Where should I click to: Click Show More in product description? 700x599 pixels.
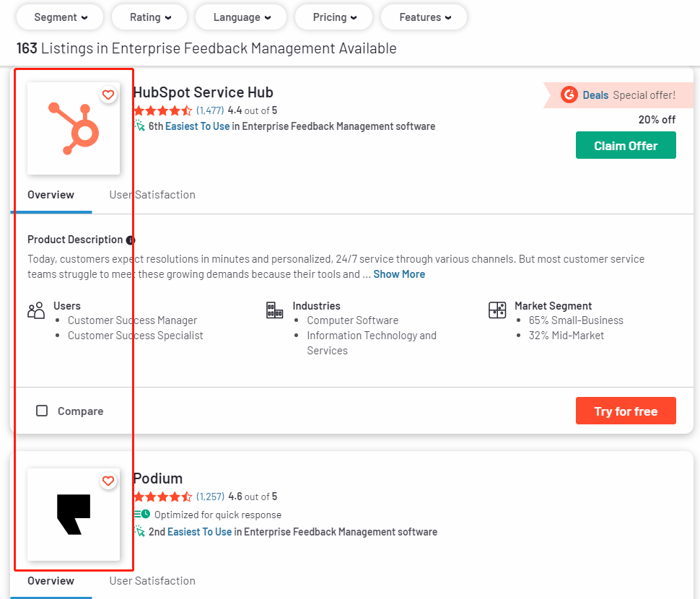[399, 274]
